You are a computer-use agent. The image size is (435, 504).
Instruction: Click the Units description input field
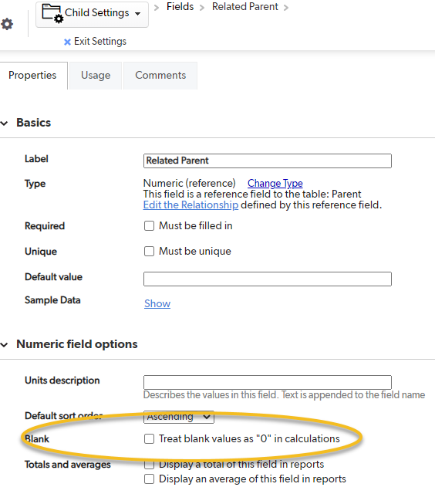coord(268,382)
